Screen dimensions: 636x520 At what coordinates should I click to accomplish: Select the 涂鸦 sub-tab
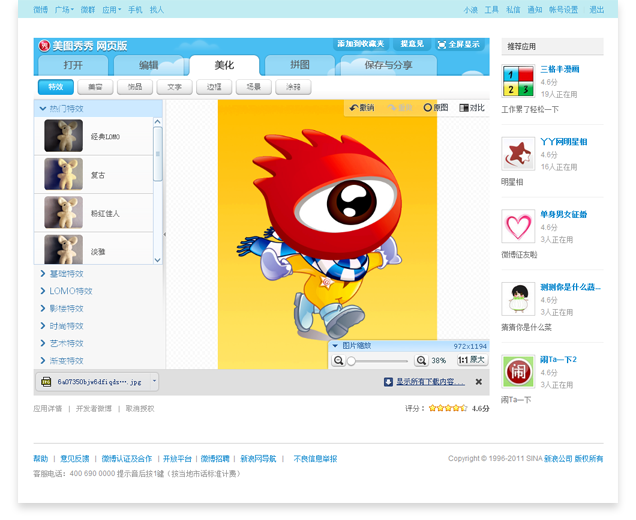(x=293, y=87)
